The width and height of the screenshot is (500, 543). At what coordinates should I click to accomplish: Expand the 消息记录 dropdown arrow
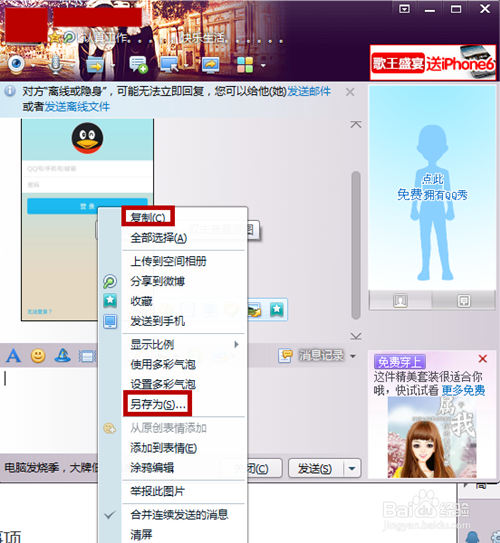click(x=353, y=356)
